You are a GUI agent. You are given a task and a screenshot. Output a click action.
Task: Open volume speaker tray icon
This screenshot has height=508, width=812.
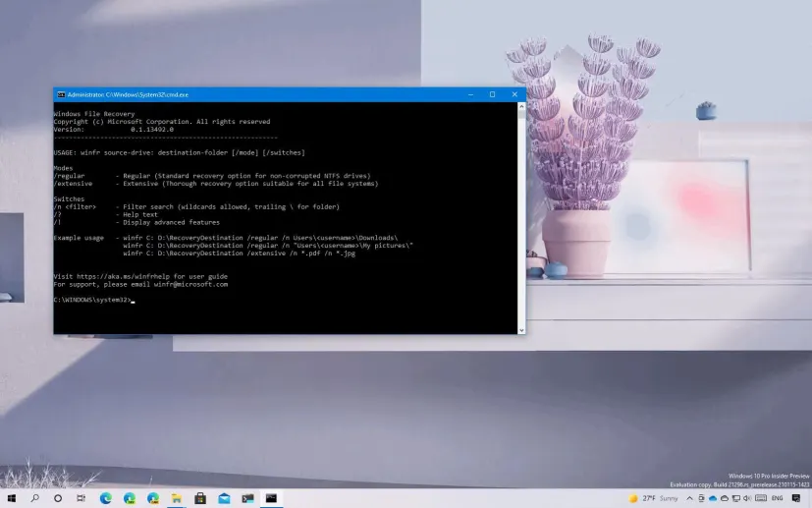[747, 498]
